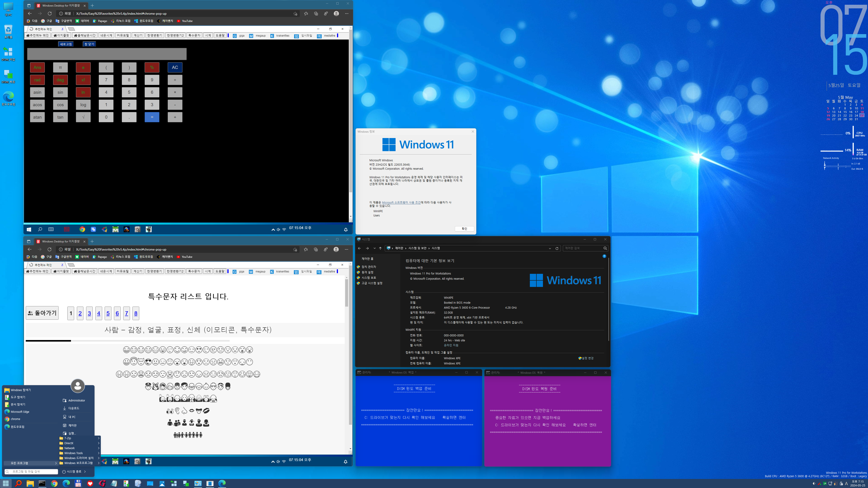This screenshot has width=868, height=488.
Task: Expand the Windows Tools folder in start menu
Action: coord(80,453)
